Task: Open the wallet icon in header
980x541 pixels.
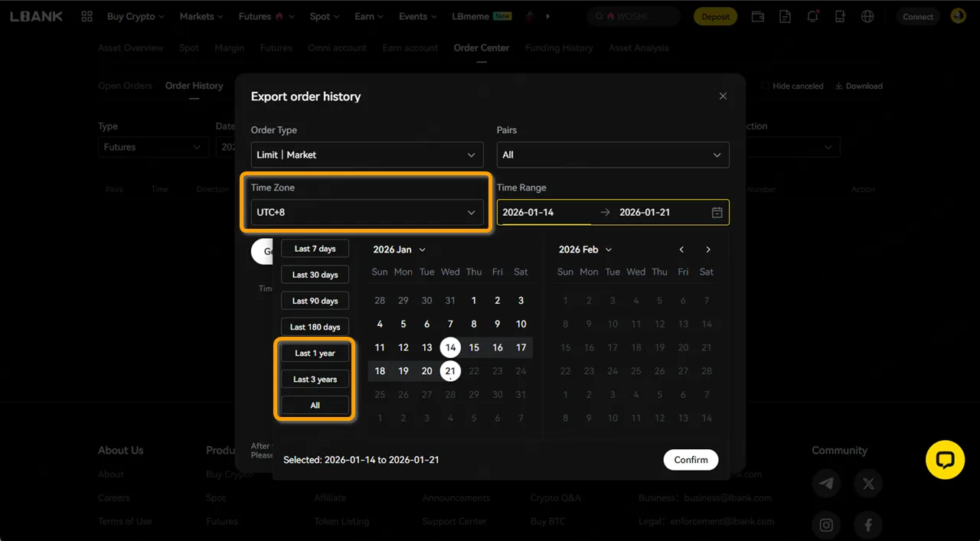Action: 757,17
